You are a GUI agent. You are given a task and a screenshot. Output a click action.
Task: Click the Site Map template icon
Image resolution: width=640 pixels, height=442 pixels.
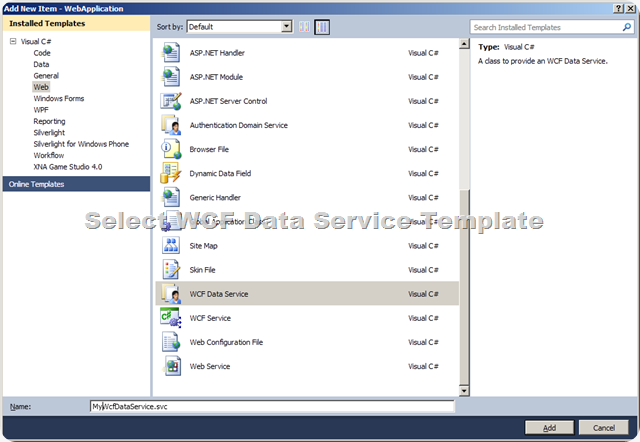click(171, 245)
